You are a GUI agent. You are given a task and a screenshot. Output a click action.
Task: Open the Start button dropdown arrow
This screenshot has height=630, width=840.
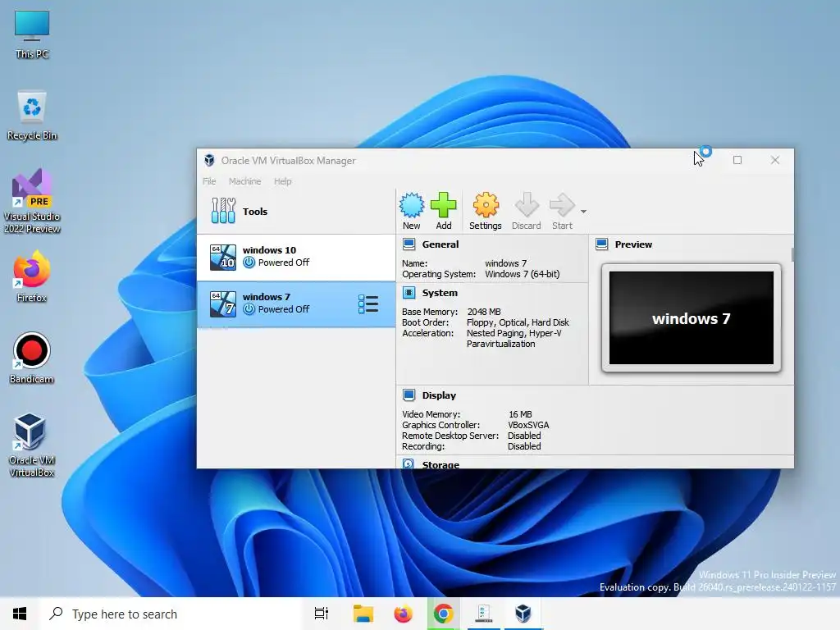pos(583,212)
